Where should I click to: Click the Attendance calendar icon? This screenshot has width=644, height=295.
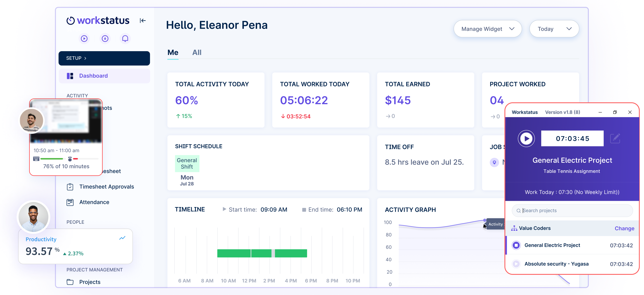point(70,202)
